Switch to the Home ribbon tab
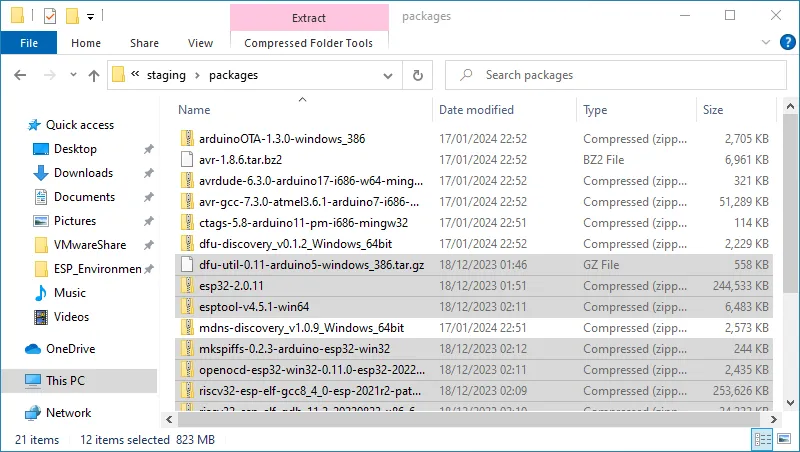Viewport: 800px width, 452px height. click(86, 43)
